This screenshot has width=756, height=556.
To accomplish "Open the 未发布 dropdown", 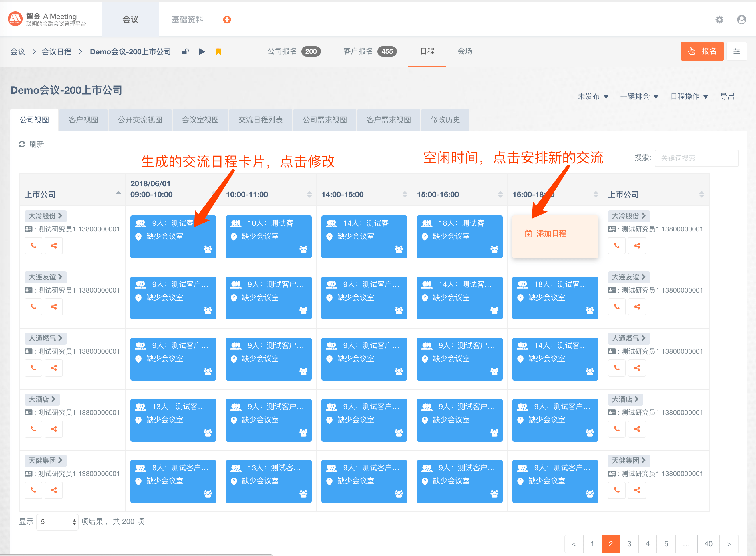I will pos(593,97).
